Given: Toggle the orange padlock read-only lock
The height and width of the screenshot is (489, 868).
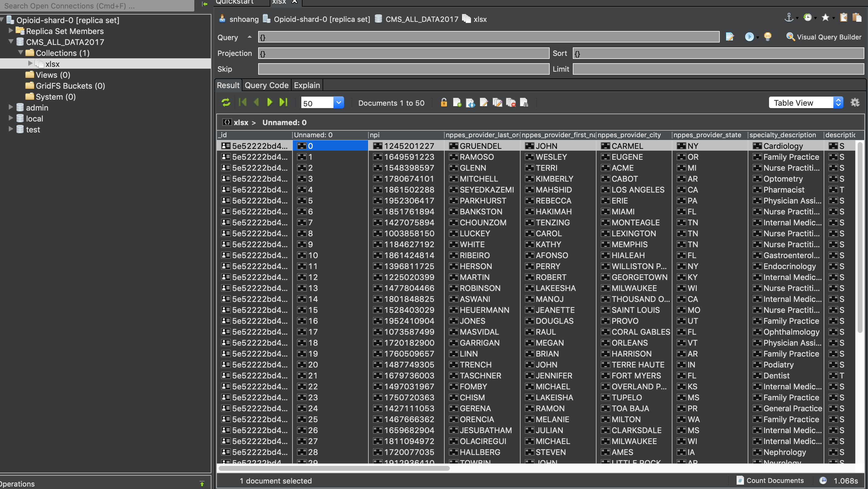Looking at the screenshot, I should pyautogui.click(x=444, y=102).
